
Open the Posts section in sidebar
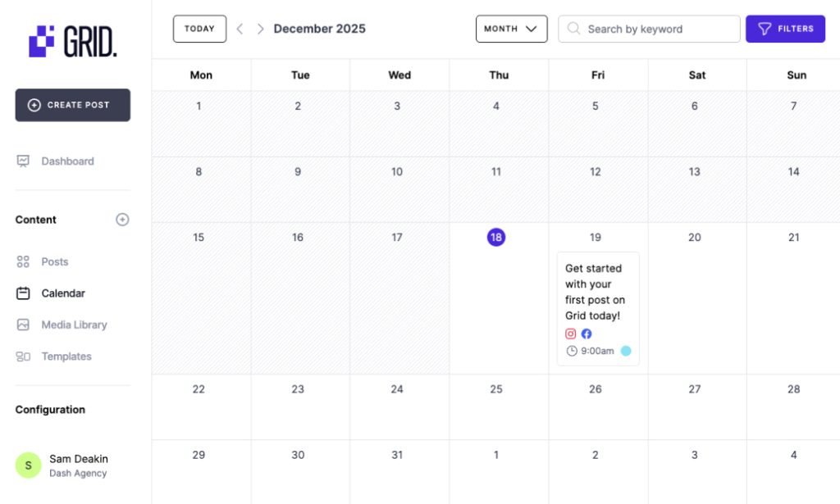click(54, 262)
